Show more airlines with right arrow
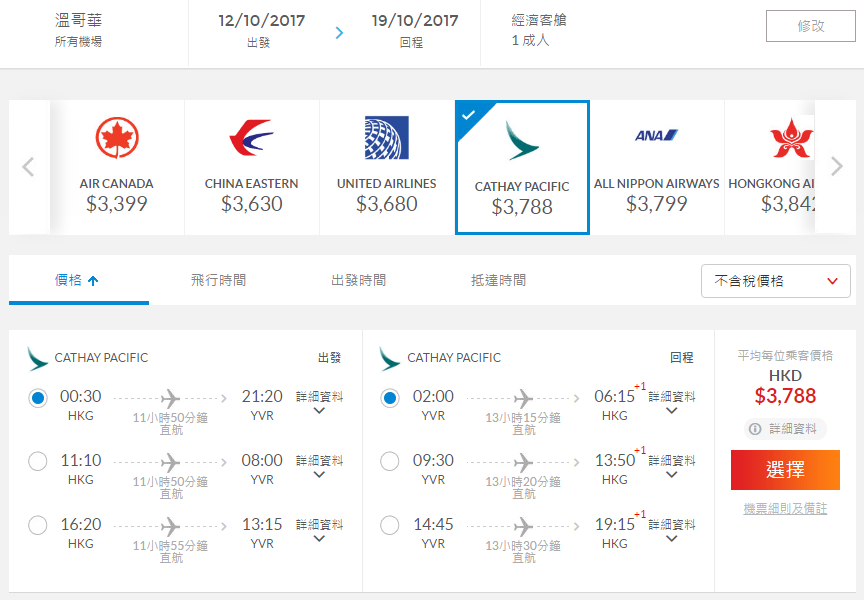The image size is (864, 600). (836, 166)
